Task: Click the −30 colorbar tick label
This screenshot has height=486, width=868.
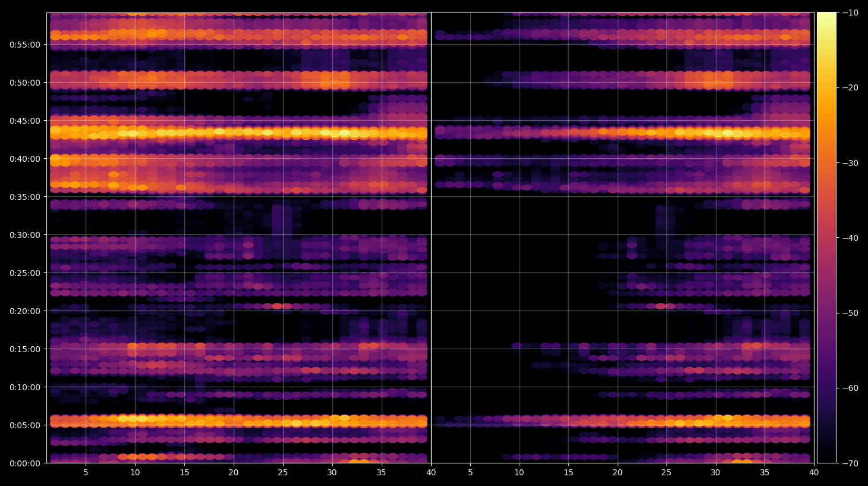Action: click(x=850, y=163)
